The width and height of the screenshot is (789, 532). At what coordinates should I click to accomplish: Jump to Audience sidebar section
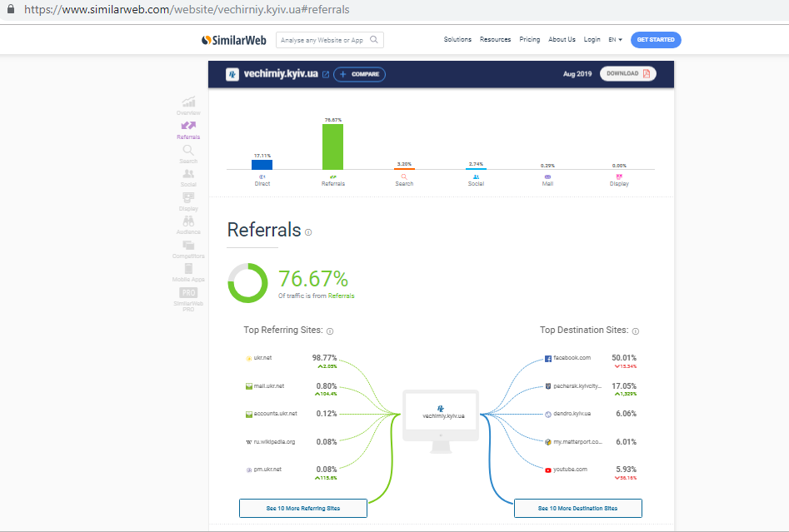[x=188, y=222]
